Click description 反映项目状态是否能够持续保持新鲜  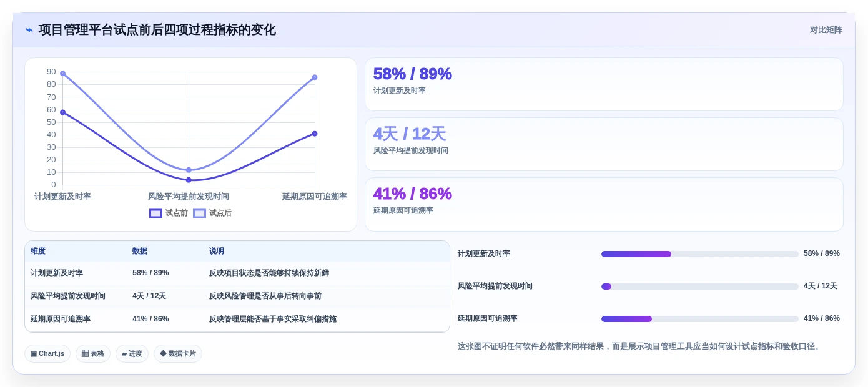pos(269,273)
